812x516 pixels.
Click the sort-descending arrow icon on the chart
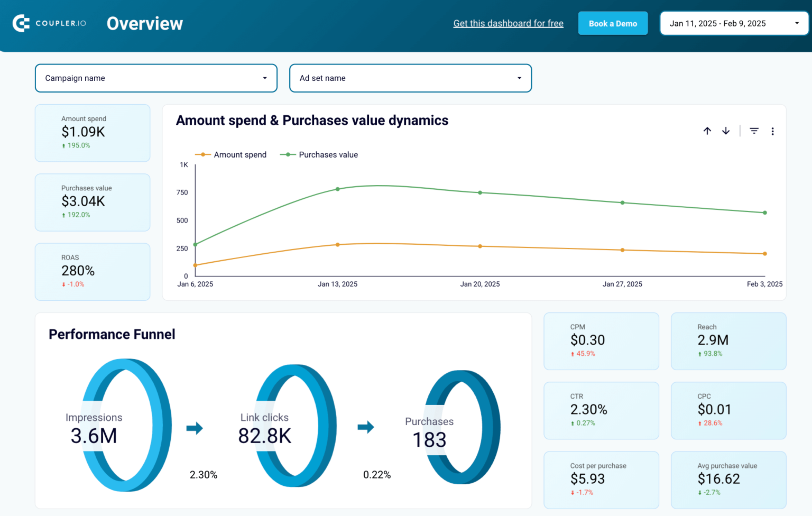point(726,131)
